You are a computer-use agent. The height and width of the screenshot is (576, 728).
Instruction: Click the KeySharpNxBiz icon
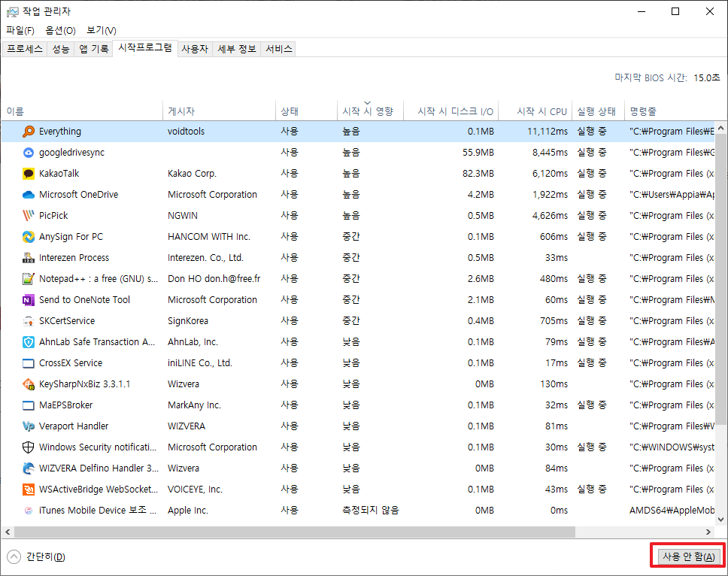[x=29, y=383]
